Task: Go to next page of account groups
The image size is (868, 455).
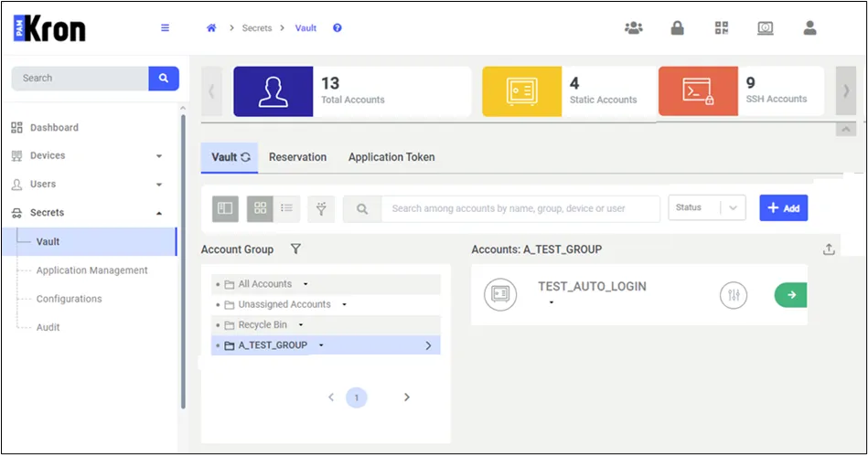Action: (407, 397)
